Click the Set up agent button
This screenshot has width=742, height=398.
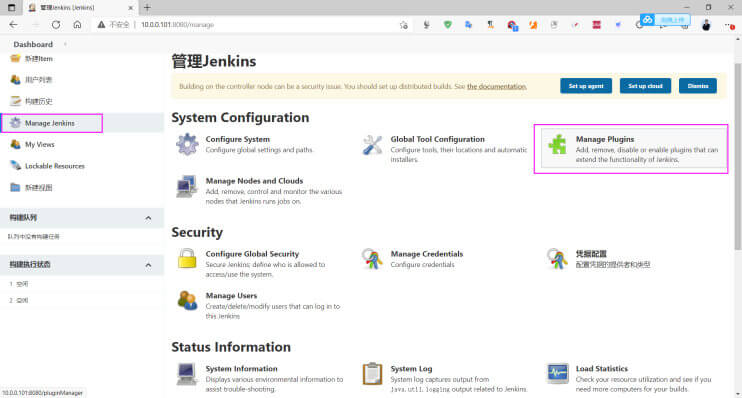tap(586, 86)
